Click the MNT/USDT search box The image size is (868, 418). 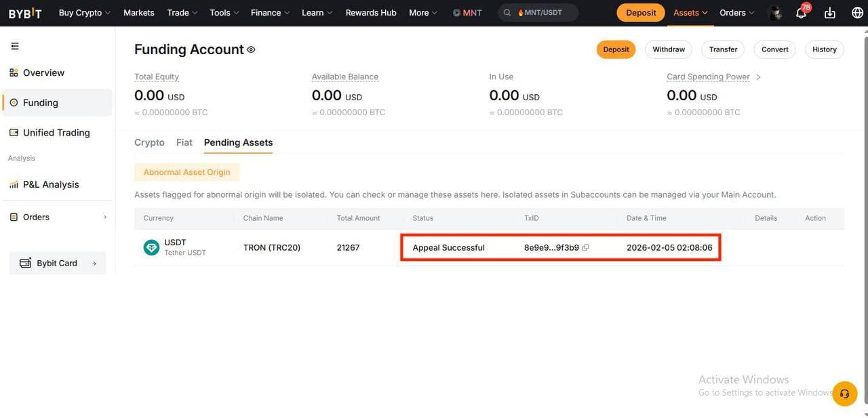538,12
